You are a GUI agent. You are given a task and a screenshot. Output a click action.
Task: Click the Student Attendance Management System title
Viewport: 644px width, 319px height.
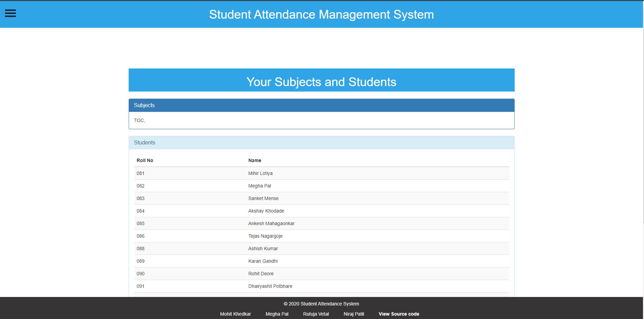coord(321,15)
